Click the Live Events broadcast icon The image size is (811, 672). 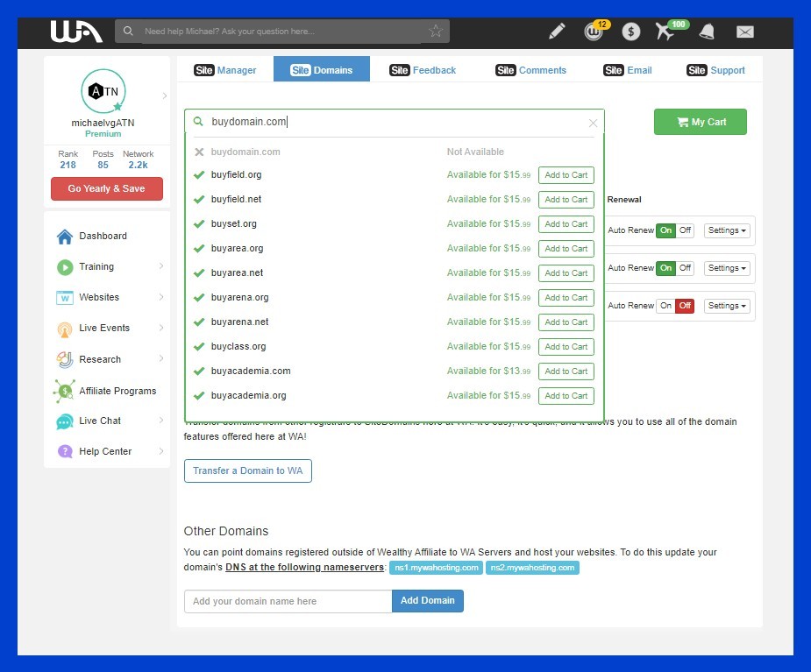(65, 329)
